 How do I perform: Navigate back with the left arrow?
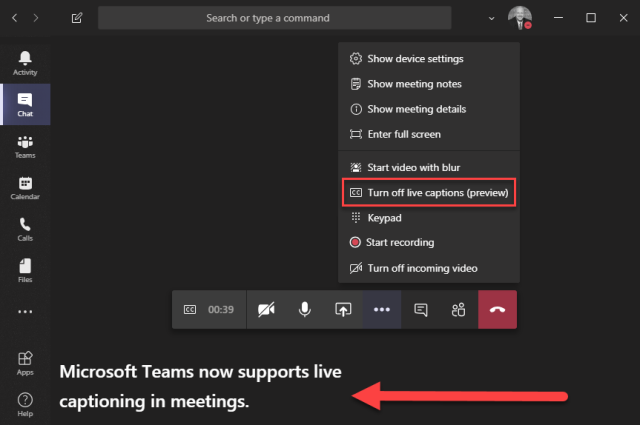[x=15, y=18]
